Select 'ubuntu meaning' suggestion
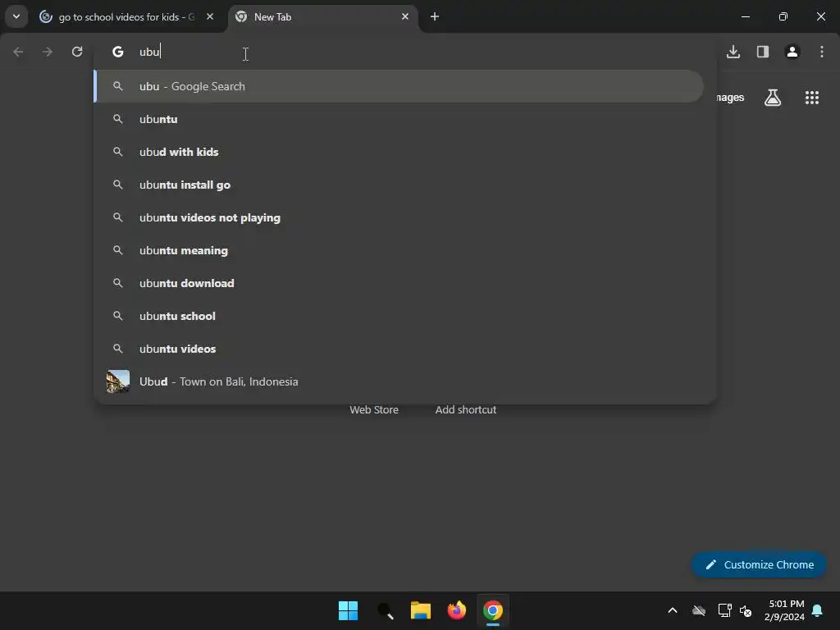840x630 pixels. 399,250
